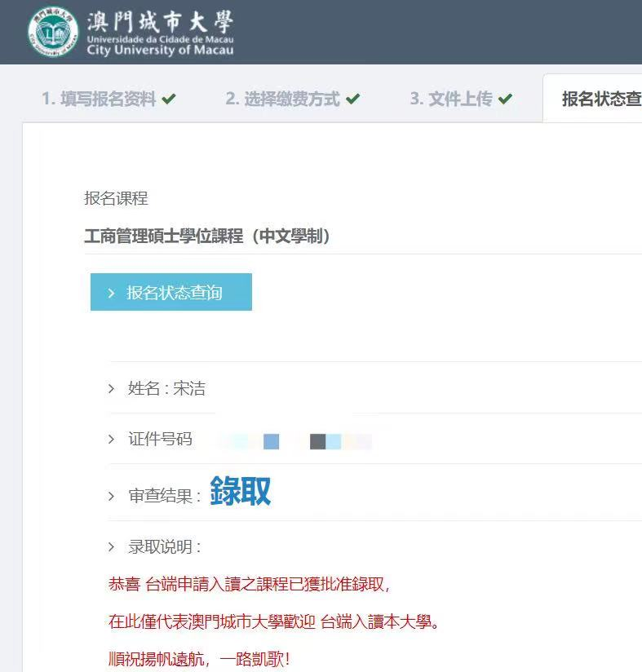Click the green checkmark beside 文件上传
This screenshot has height=672, width=642.
[x=505, y=99]
